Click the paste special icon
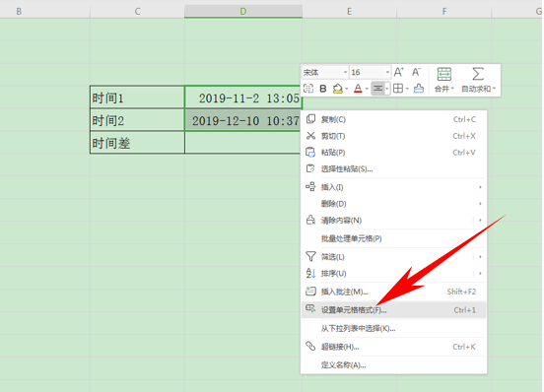544x392 pixels. pos(310,168)
